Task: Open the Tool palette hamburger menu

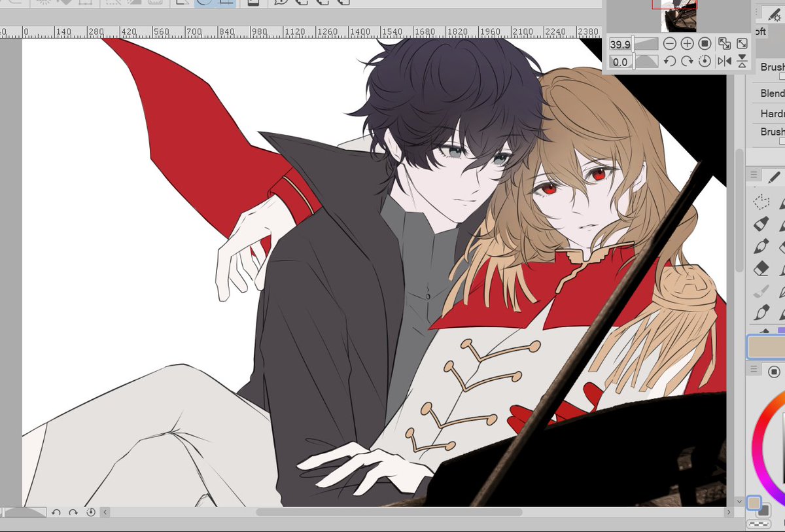Action: [754, 175]
